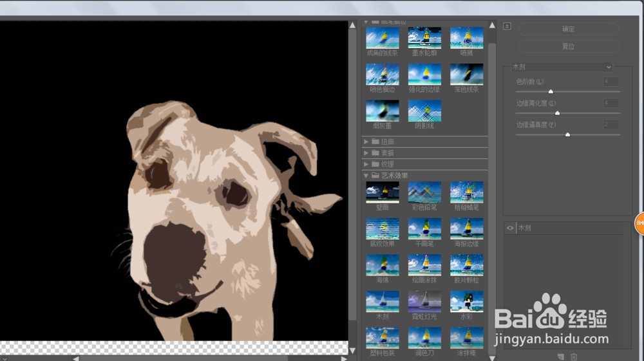The width and height of the screenshot is (644, 361).
Task: Apply the 海报边缘 artistic filter
Action: point(466,229)
